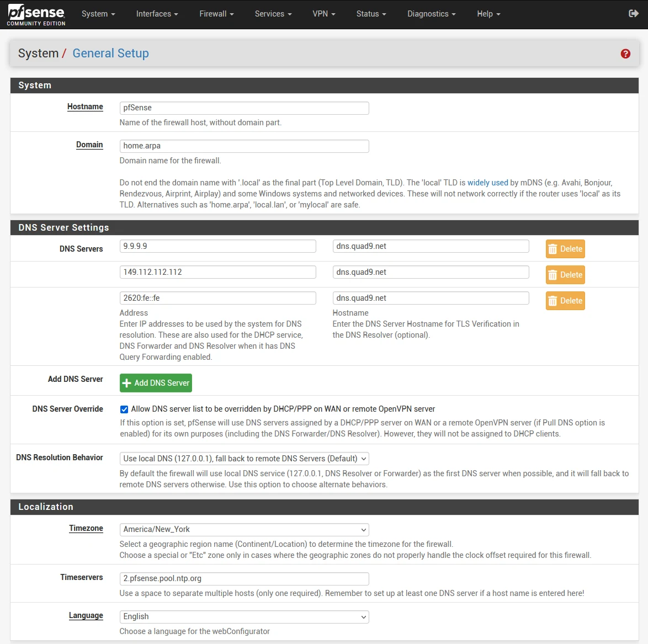Delete the 2620:fe::fe DNS server entry
Viewport: 648px width, 644px height.
coord(565,301)
